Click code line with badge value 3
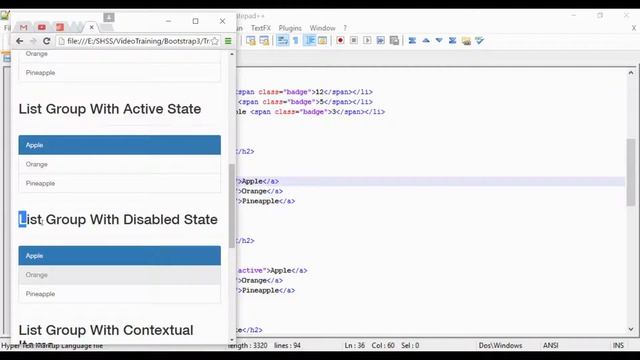This screenshot has height=360, width=640. tap(311, 111)
